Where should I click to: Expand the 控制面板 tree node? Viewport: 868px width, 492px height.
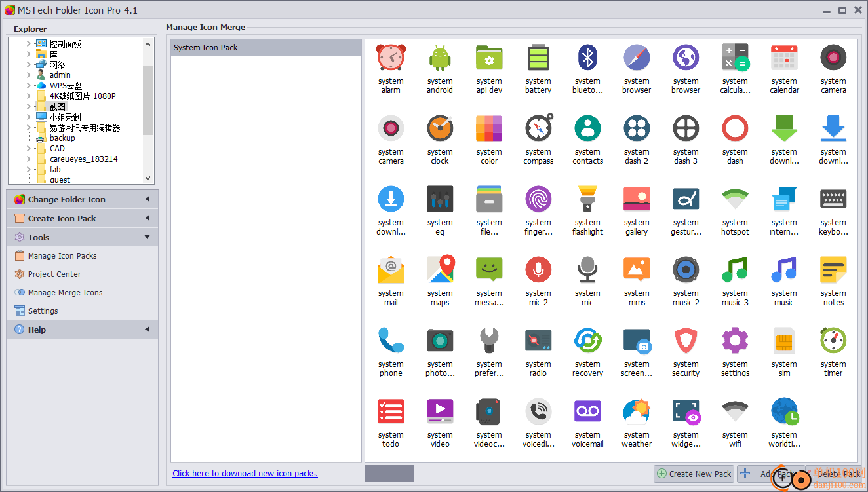[x=29, y=44]
